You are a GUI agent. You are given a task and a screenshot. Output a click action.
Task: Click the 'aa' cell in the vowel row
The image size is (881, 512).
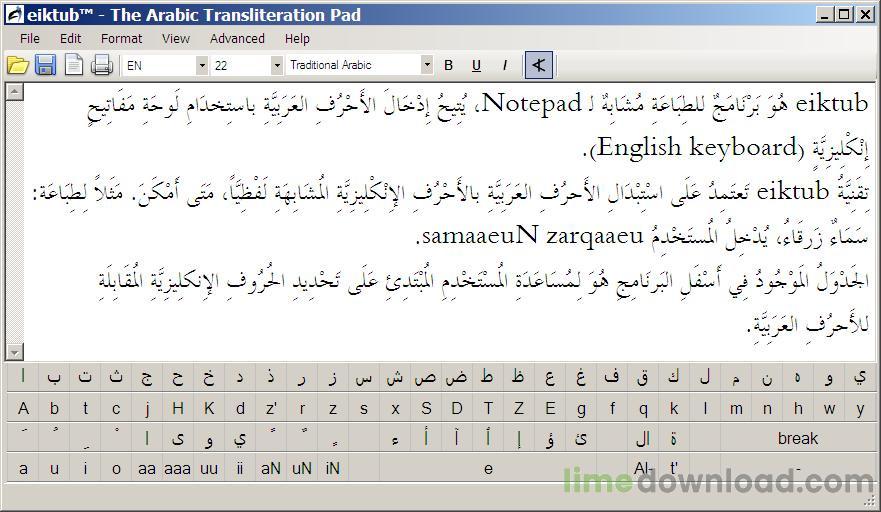click(x=147, y=468)
